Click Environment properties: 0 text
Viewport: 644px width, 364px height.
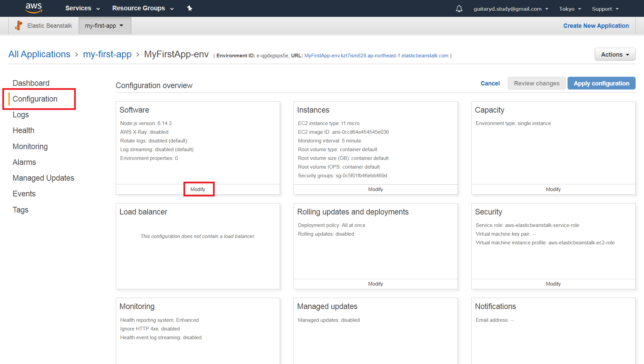(149, 158)
